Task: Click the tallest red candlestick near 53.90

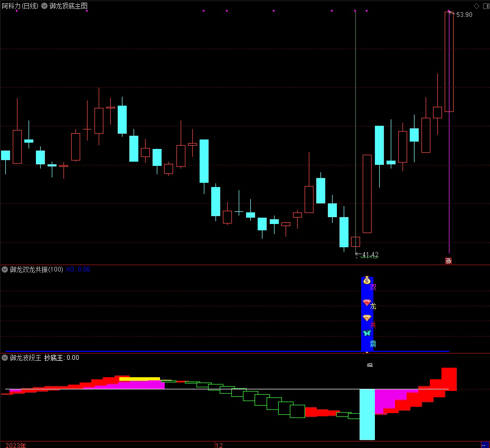Action: coord(449,61)
